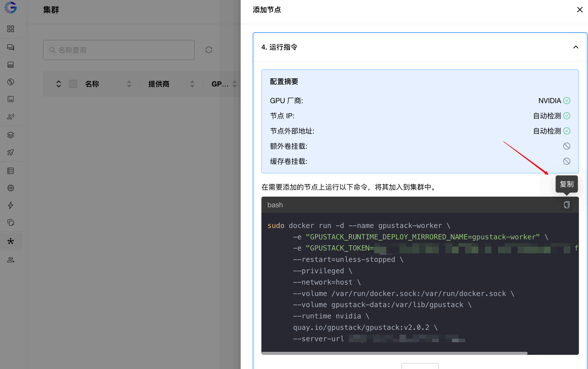
Task: Click the 4. 运行指令 header
Action: coord(420,47)
